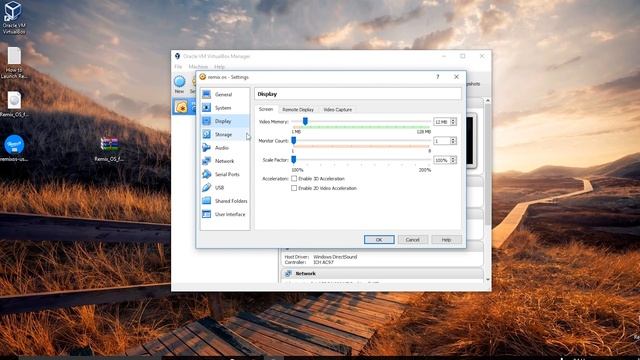Open the File menu in VirtualBox Manager
Screen dimensions: 640x360
(x=178, y=67)
